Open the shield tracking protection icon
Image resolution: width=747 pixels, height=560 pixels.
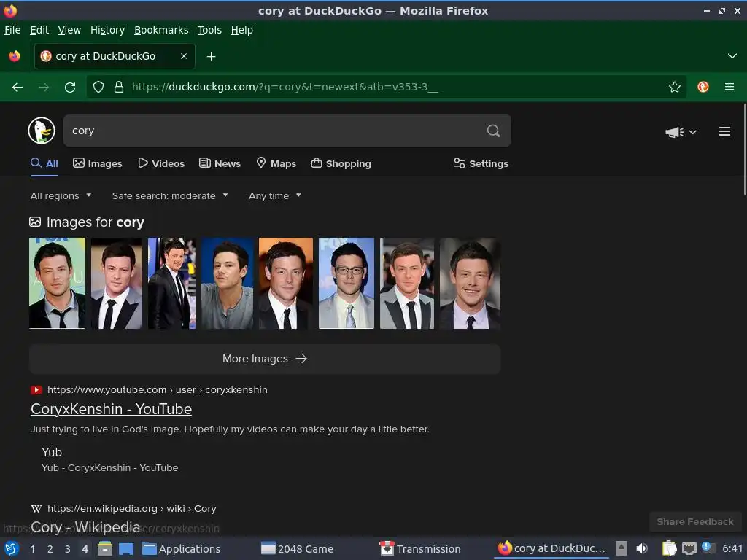point(98,87)
